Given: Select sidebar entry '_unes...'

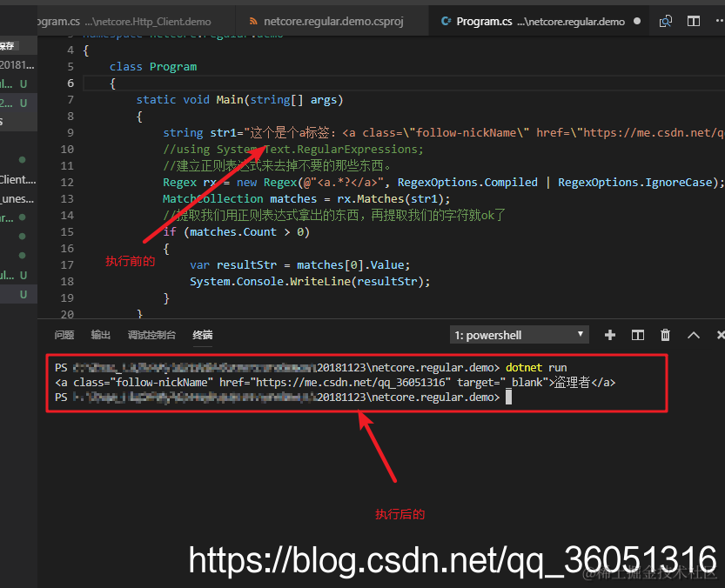Looking at the screenshot, I should [18, 199].
